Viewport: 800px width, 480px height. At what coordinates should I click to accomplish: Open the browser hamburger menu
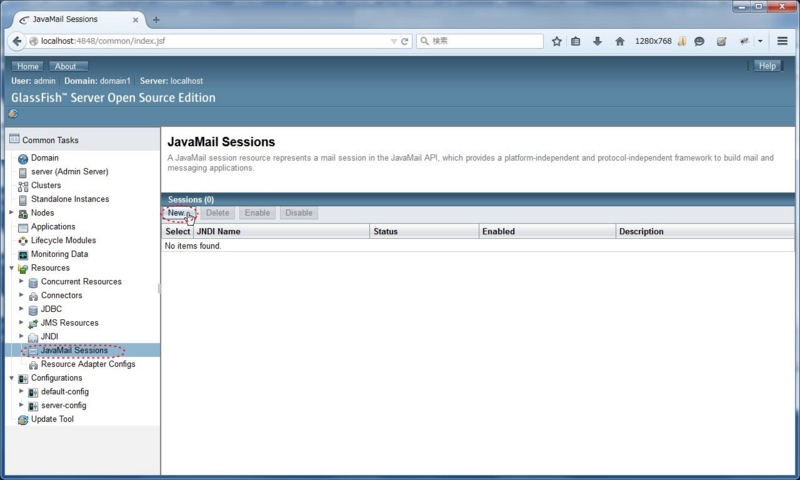[x=782, y=41]
